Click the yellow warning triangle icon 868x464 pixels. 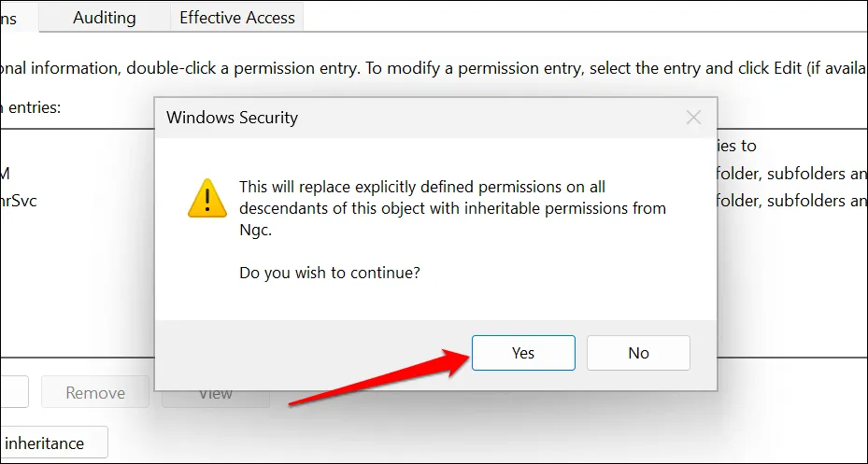tap(207, 197)
